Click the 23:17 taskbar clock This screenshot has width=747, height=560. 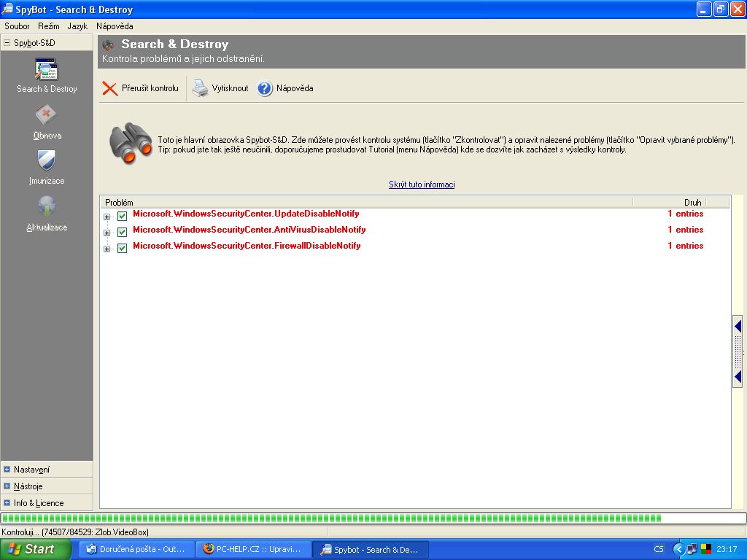(727, 549)
